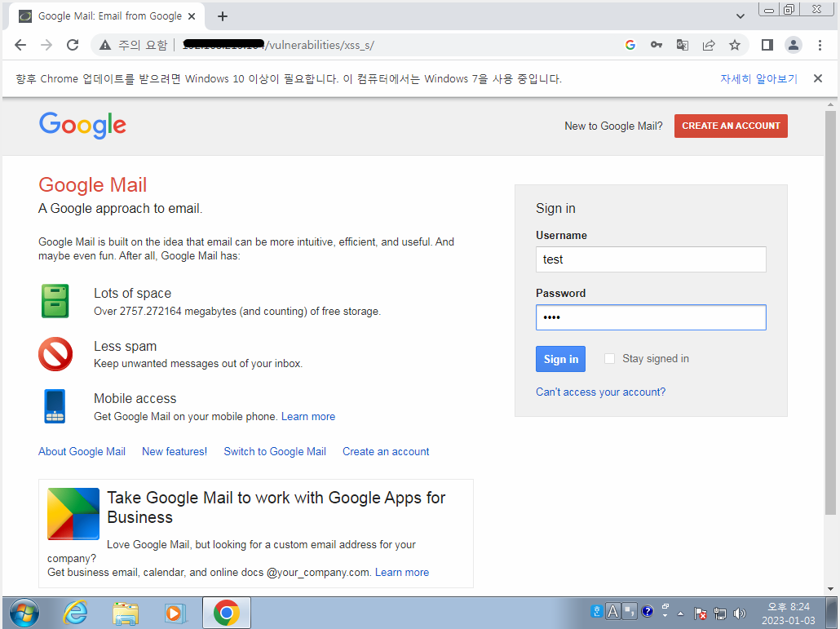This screenshot has height=629, width=840.
Task: Click the back navigation arrow
Action: [x=20, y=45]
